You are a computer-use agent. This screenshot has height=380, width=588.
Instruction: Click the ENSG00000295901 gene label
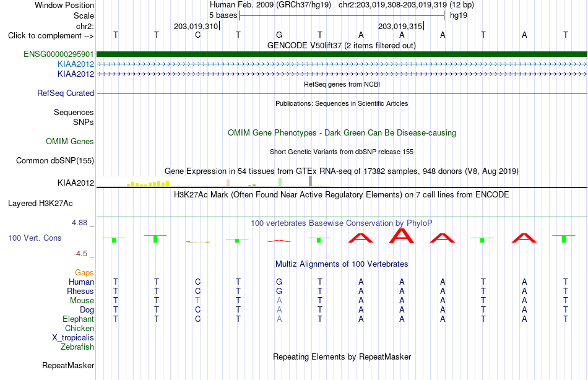[59, 54]
